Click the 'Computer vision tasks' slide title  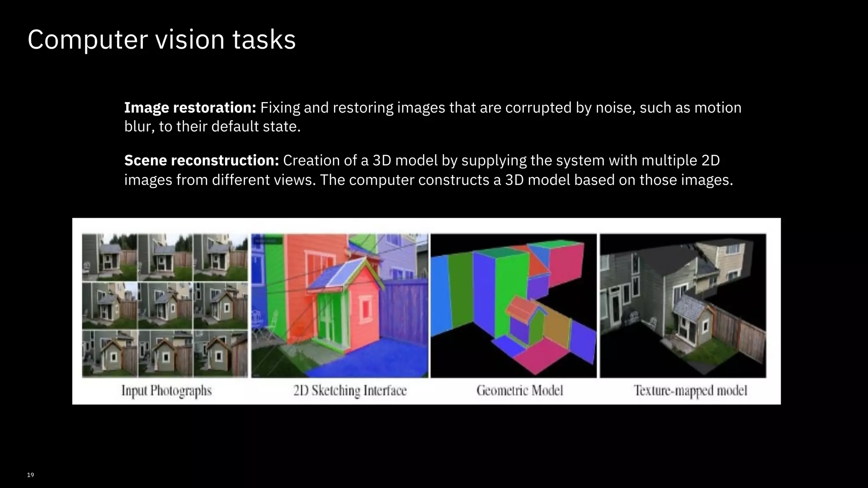[x=161, y=40]
